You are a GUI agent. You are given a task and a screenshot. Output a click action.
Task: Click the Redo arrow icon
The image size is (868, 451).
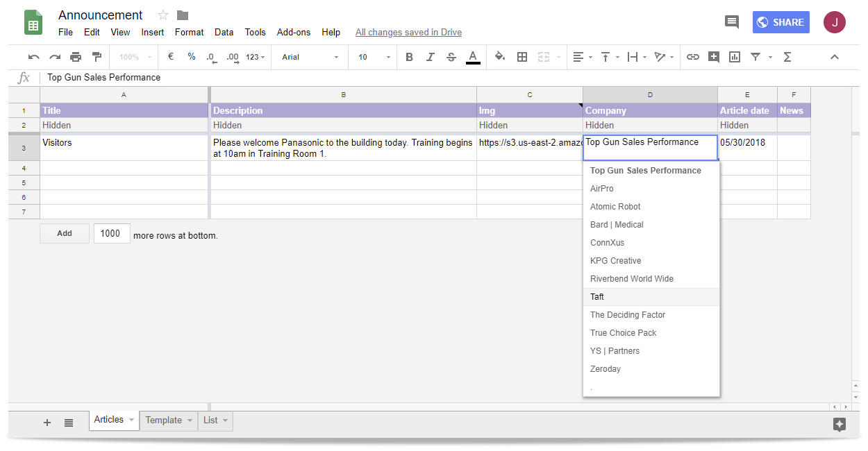pyautogui.click(x=55, y=57)
